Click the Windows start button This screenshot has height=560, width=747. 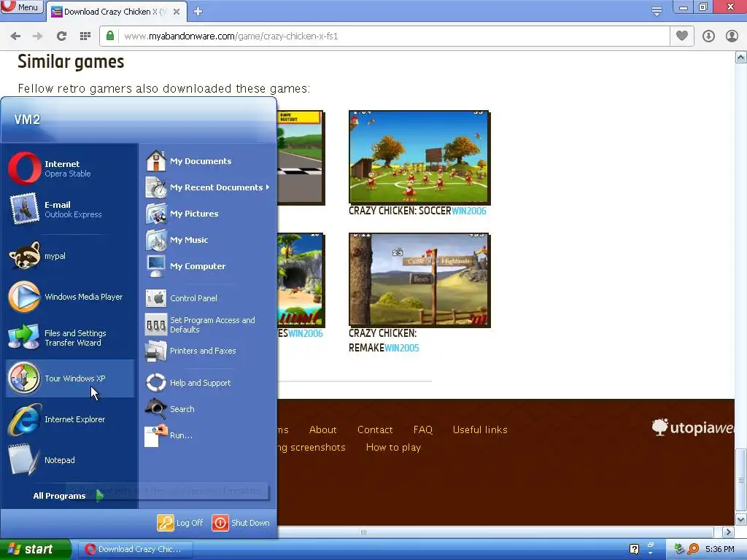(x=35, y=549)
